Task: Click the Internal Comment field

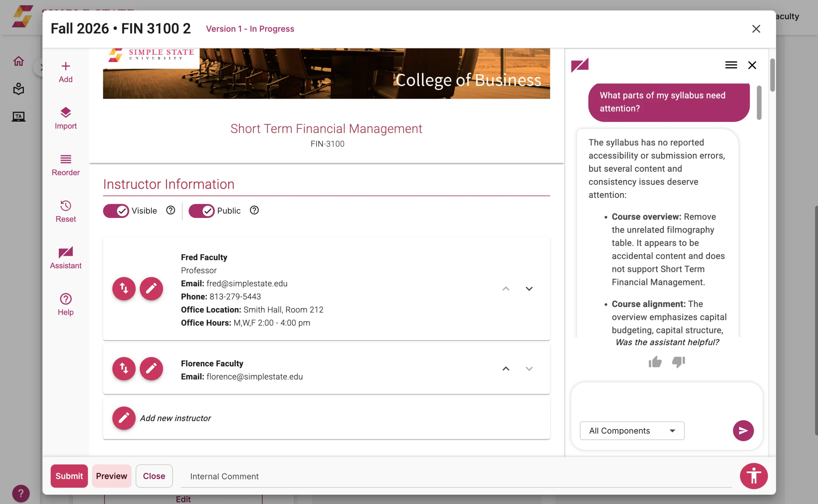Action: point(456,476)
